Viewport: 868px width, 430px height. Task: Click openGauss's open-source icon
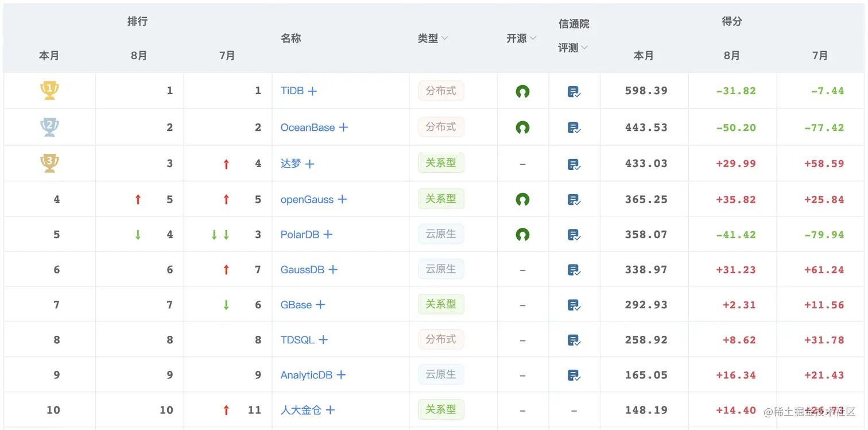tap(522, 199)
